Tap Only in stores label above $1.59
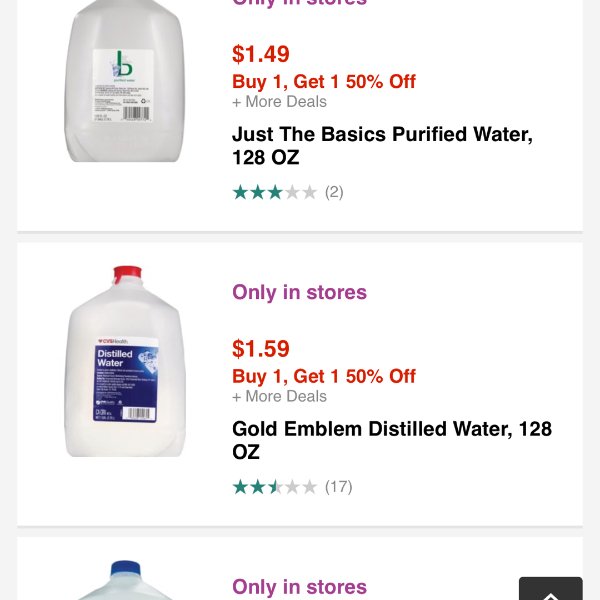 [299, 292]
